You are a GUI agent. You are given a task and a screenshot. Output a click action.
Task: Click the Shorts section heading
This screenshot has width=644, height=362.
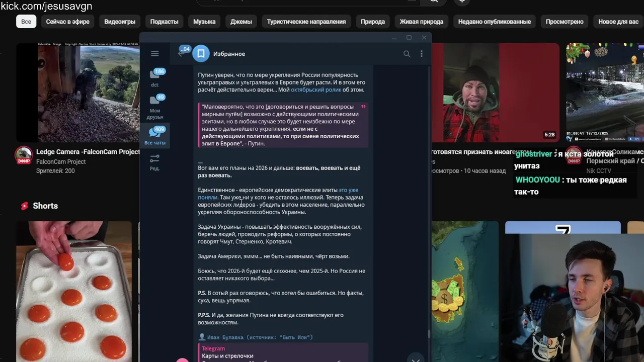(45, 206)
